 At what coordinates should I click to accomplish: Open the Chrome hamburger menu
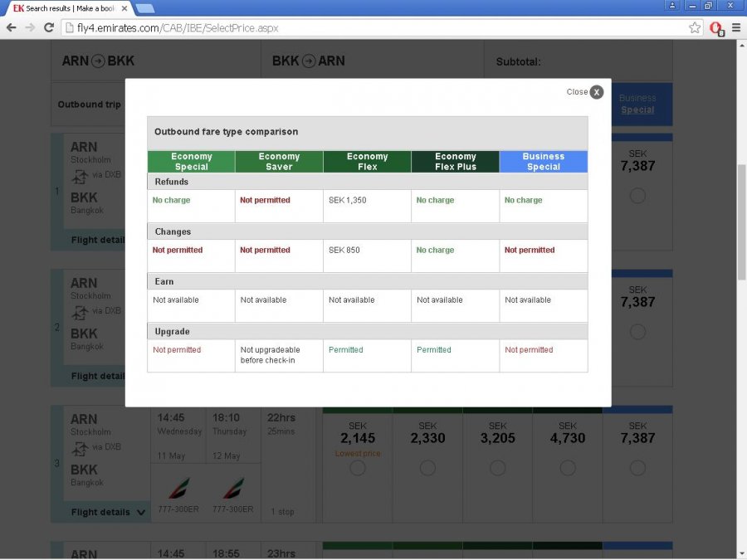(x=735, y=28)
